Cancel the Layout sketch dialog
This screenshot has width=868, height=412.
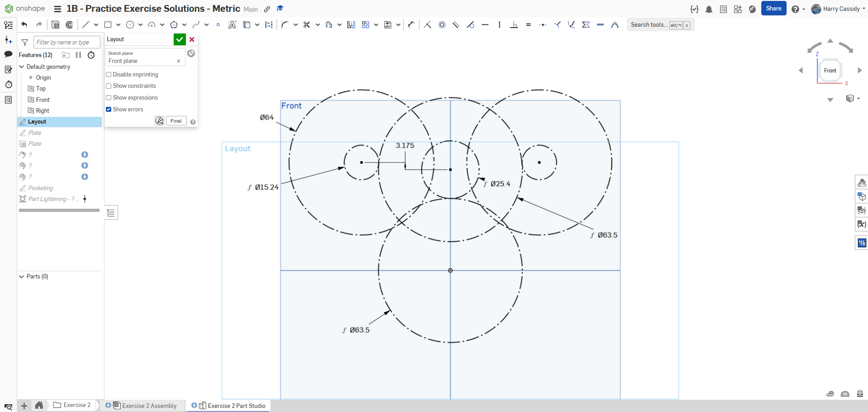click(192, 39)
